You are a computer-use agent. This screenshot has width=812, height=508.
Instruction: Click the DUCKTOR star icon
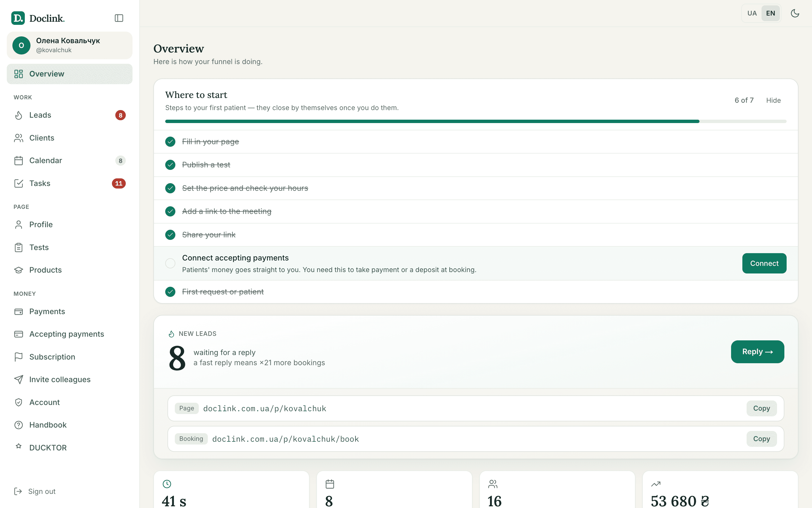[x=18, y=446]
